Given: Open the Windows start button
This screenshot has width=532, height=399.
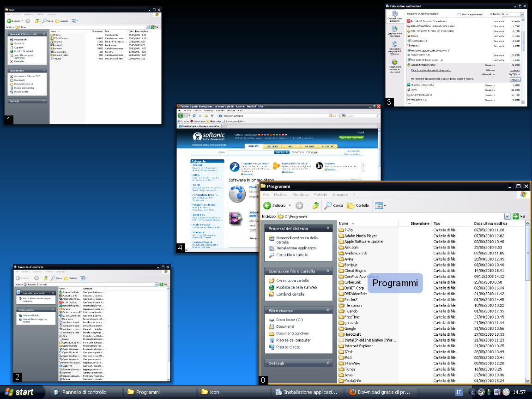Looking at the screenshot, I should [x=22, y=392].
